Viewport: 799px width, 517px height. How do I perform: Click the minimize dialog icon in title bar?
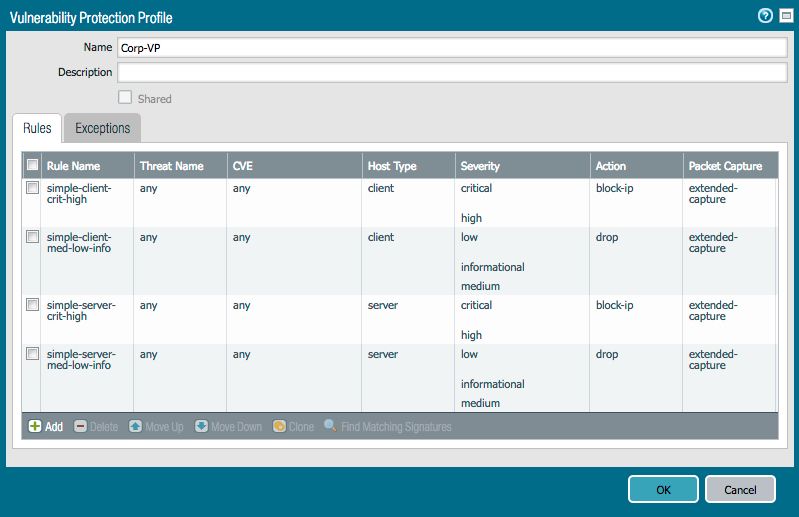click(786, 16)
